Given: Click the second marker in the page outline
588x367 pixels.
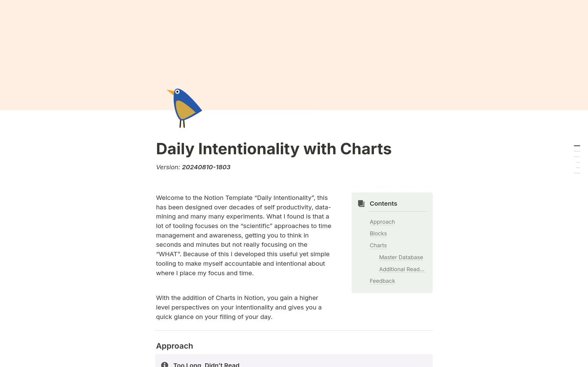Looking at the screenshot, I should pos(577,151).
